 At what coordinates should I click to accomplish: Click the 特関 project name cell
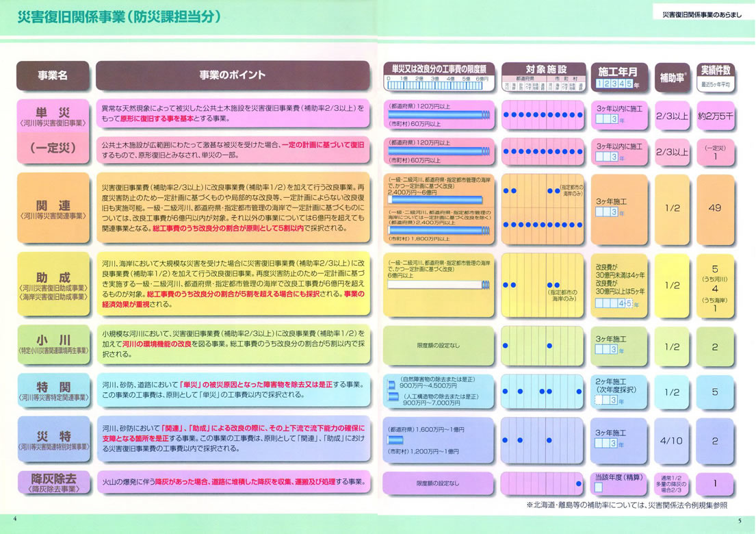[x=53, y=390]
